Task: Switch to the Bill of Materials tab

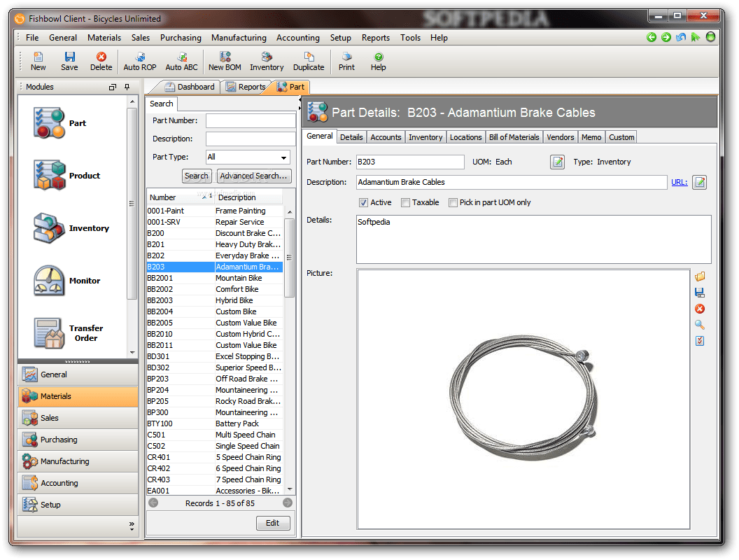Action: coord(514,136)
